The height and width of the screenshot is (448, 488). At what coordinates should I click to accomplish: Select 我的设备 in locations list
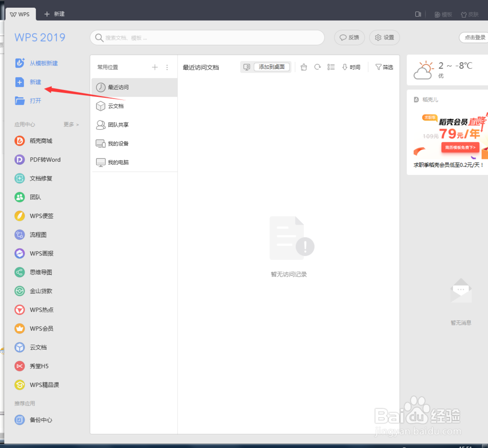point(135,144)
